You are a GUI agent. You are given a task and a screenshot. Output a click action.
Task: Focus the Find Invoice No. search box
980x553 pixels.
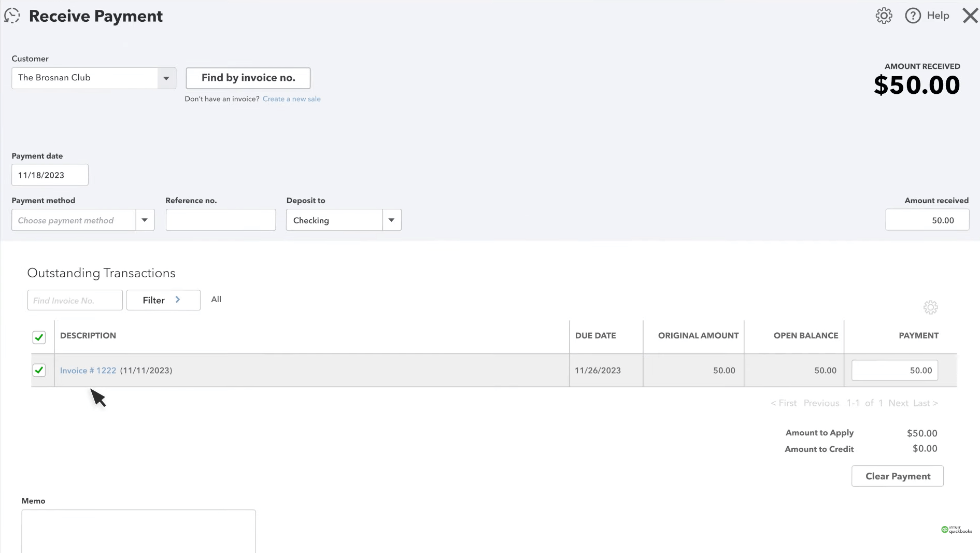[75, 301]
